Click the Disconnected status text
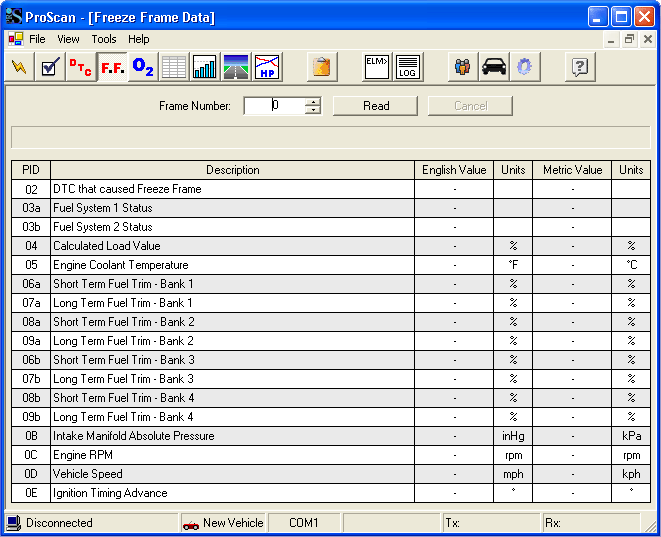The image size is (661, 537). coord(59,523)
